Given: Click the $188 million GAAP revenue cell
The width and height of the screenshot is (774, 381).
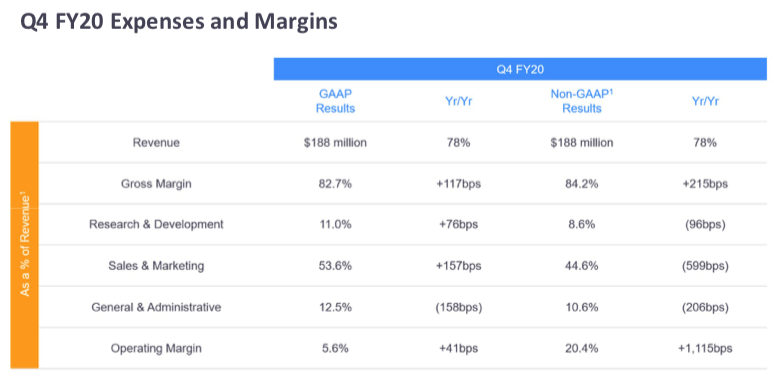Looking at the screenshot, I should pos(335,143).
